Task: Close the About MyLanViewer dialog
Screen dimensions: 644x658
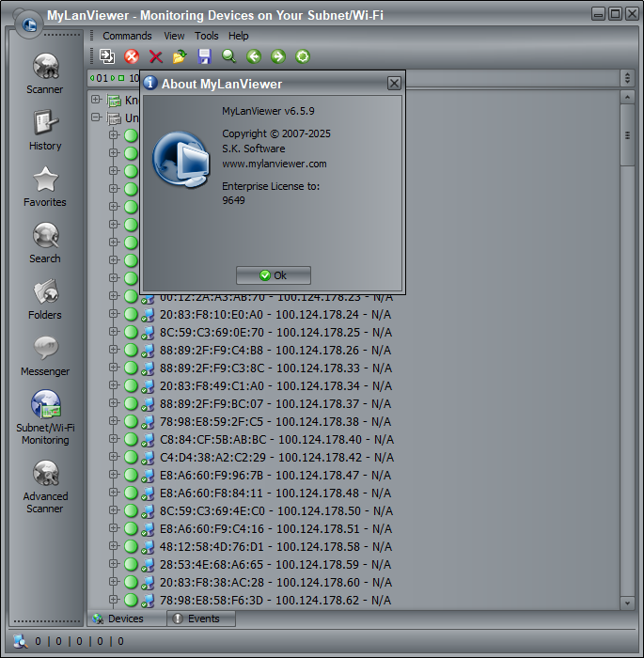Action: tap(394, 83)
